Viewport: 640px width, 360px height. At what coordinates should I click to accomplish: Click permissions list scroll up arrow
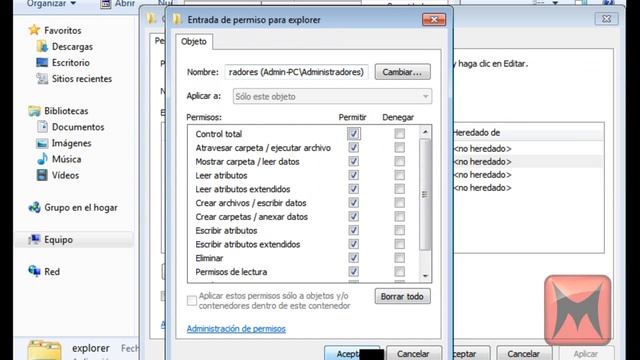tap(425, 132)
